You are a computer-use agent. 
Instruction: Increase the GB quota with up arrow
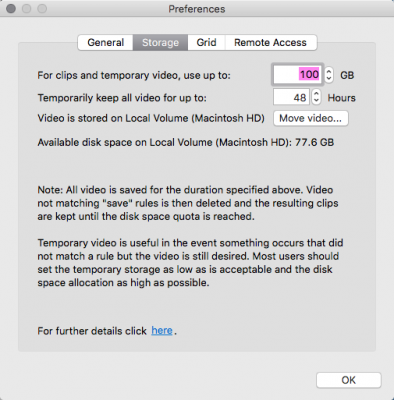pyautogui.click(x=329, y=71)
